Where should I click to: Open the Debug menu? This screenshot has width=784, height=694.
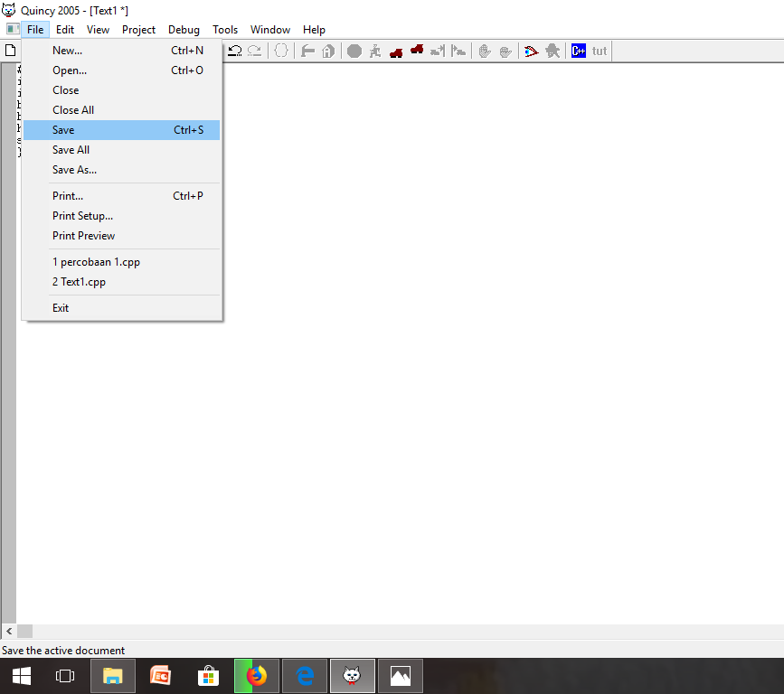click(x=184, y=29)
